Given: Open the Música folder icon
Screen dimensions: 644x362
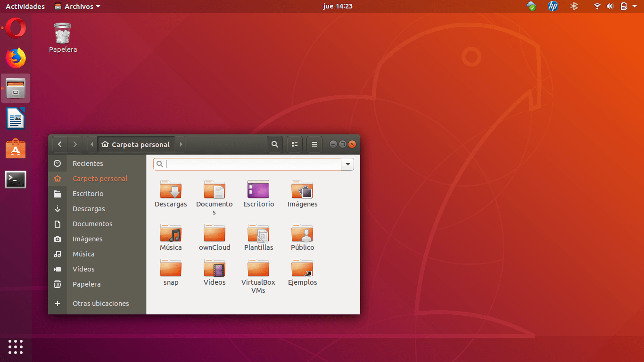Looking at the screenshot, I should click(171, 232).
